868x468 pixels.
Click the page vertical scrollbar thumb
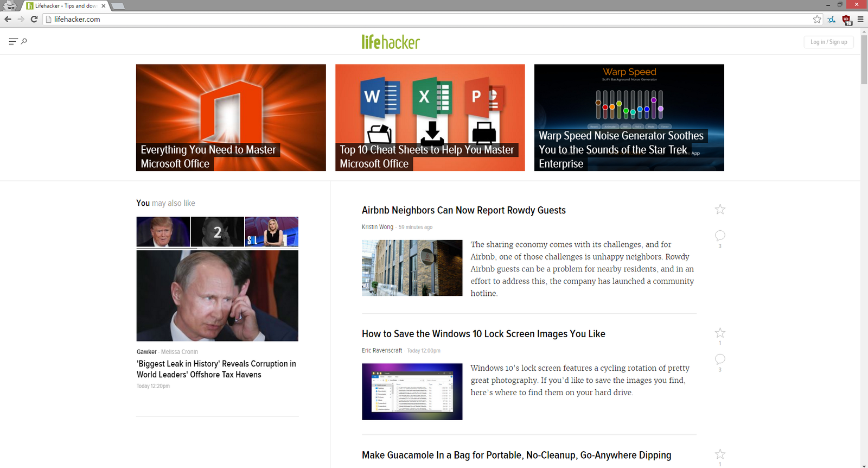coord(864,60)
